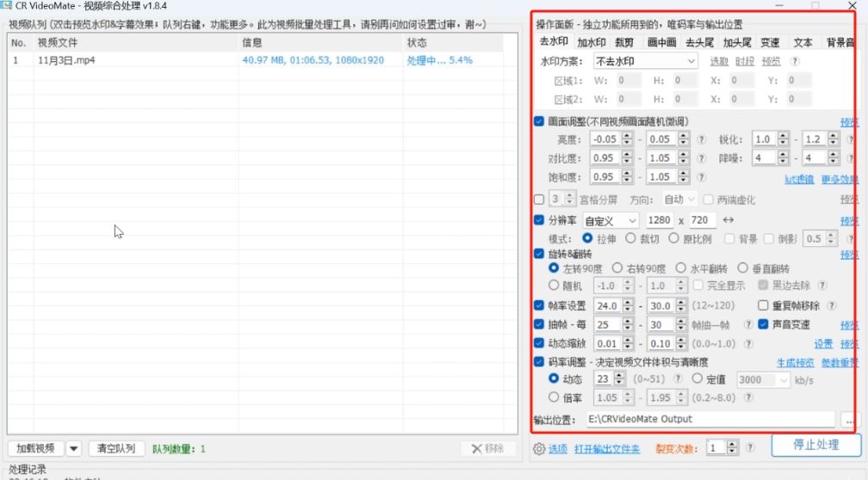Open the 分辨率 dropdown showing 自定义

(x=611, y=220)
